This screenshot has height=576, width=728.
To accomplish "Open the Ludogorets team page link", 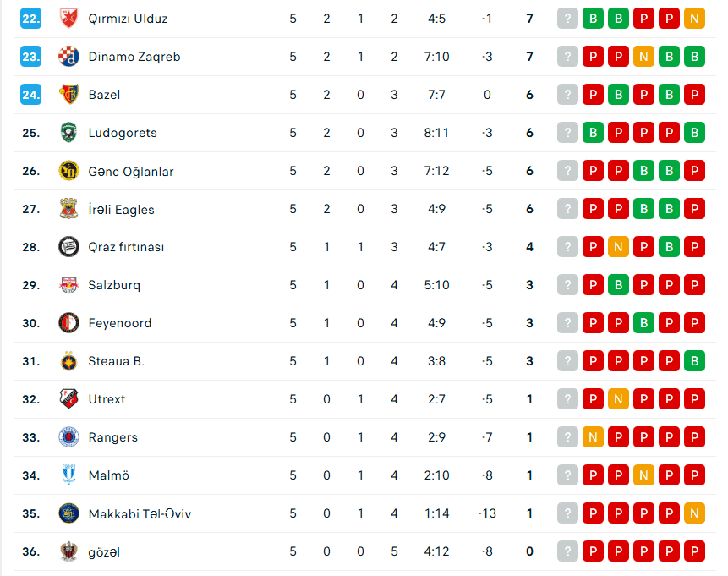I will pos(123,133).
